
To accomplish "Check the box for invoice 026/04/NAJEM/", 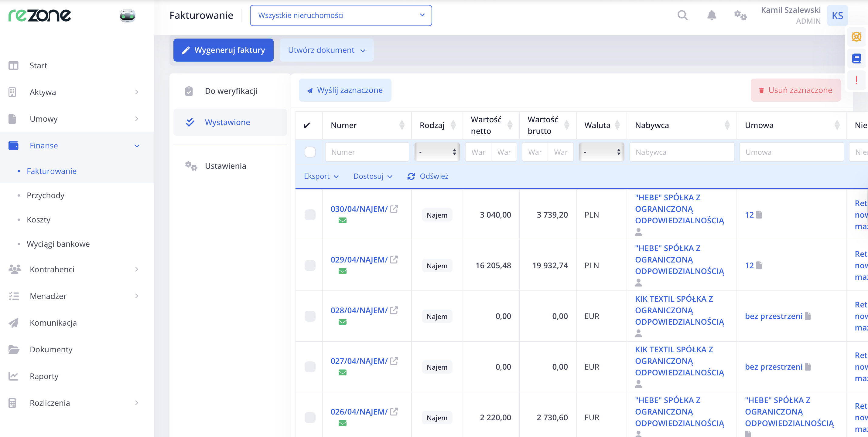I will (310, 418).
